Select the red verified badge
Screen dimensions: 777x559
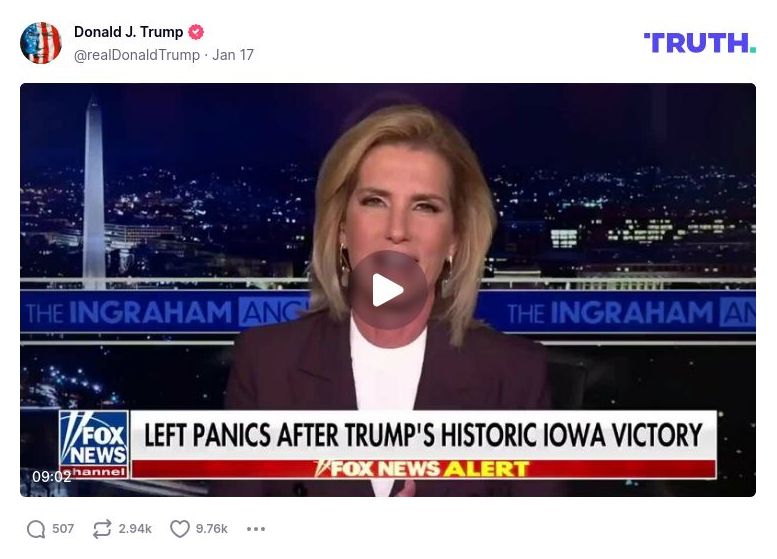tap(196, 32)
